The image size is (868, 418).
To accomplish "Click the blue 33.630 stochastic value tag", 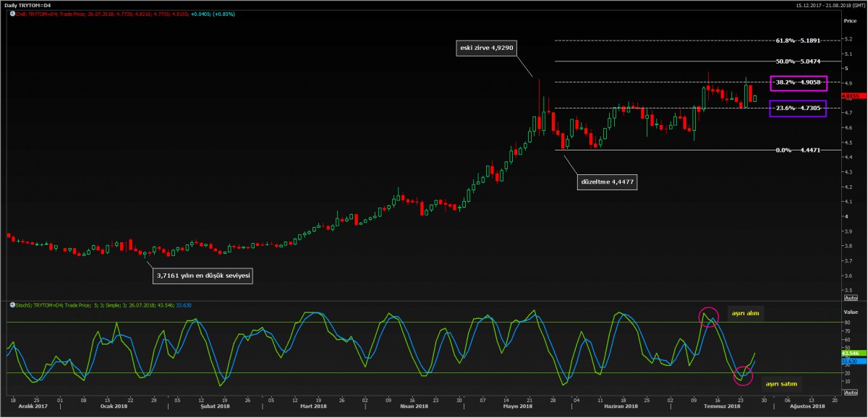I will (x=851, y=360).
